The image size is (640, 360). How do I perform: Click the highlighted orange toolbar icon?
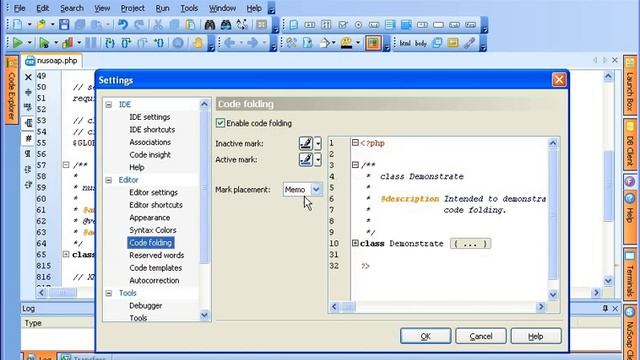click(x=373, y=43)
